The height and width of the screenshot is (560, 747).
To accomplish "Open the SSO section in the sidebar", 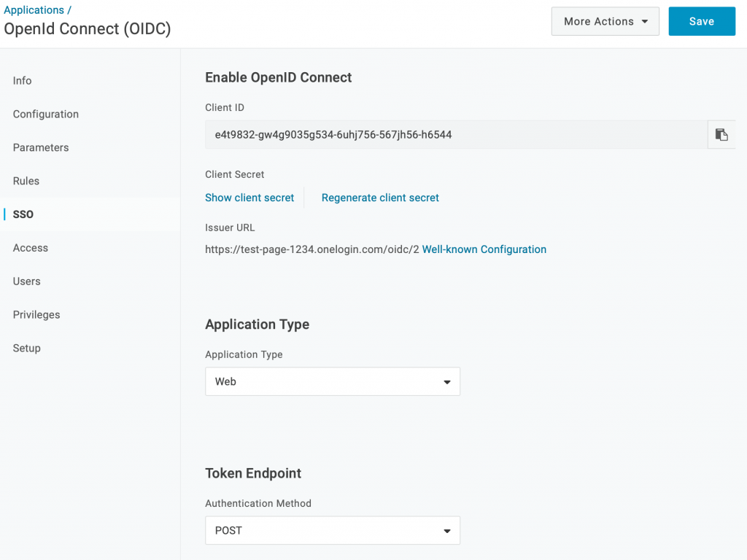I will coord(23,214).
